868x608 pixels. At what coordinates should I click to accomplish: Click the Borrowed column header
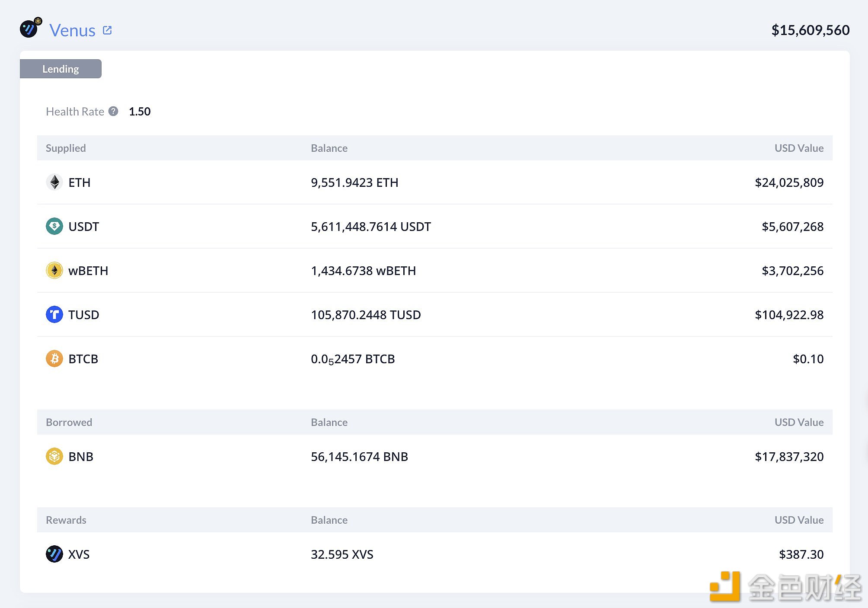[69, 422]
